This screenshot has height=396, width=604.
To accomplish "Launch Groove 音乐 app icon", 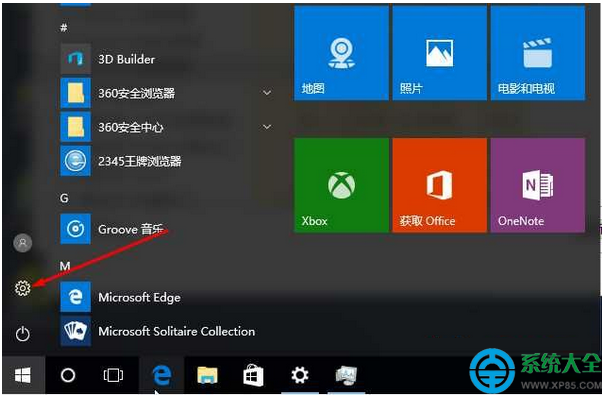I will 76,229.
